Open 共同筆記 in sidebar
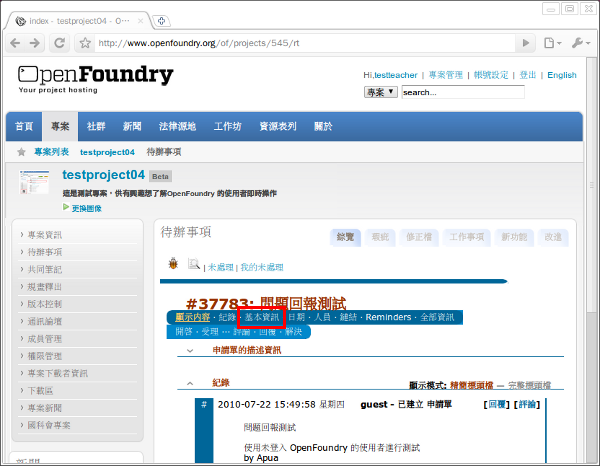This screenshot has width=600, height=466. coord(45,270)
